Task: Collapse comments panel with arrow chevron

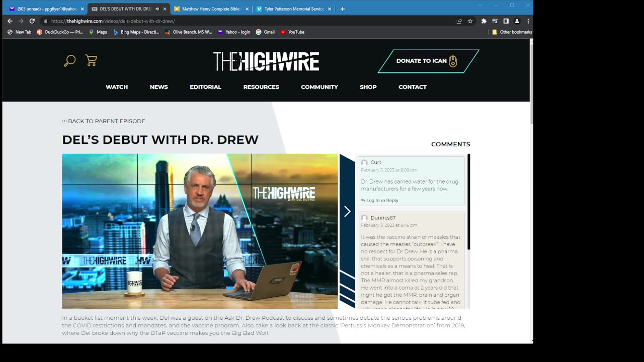Action: [x=347, y=212]
